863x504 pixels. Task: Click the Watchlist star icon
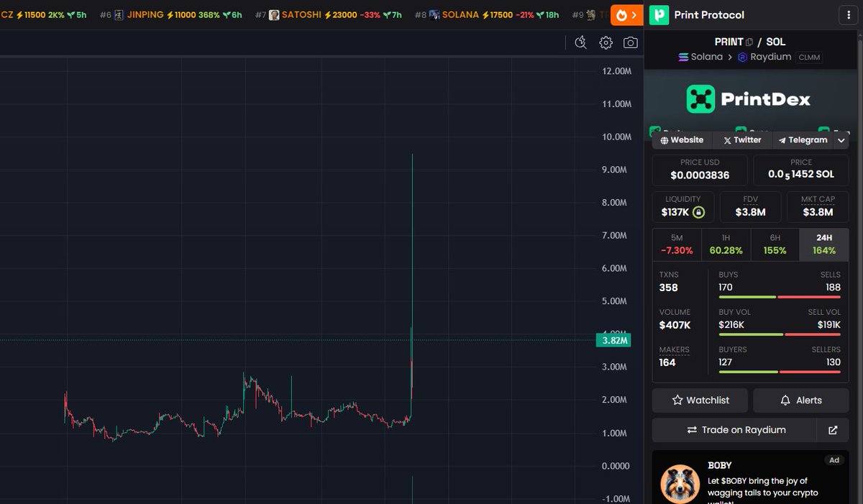[677, 400]
